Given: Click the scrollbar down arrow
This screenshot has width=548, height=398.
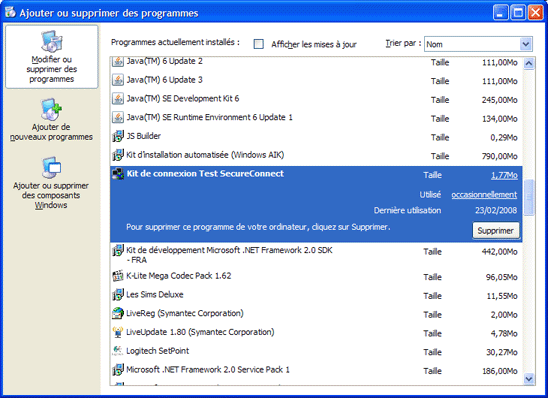Looking at the screenshot, I should 529,378.
